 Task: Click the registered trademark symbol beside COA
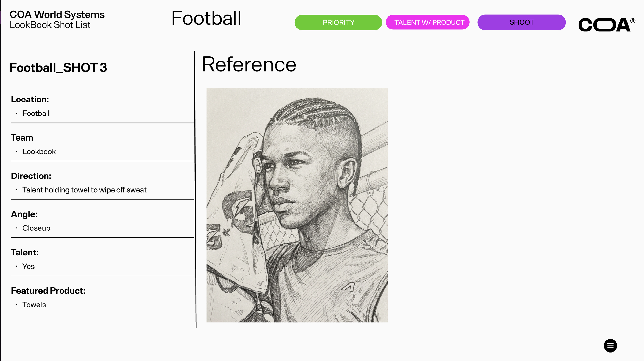[x=633, y=21]
